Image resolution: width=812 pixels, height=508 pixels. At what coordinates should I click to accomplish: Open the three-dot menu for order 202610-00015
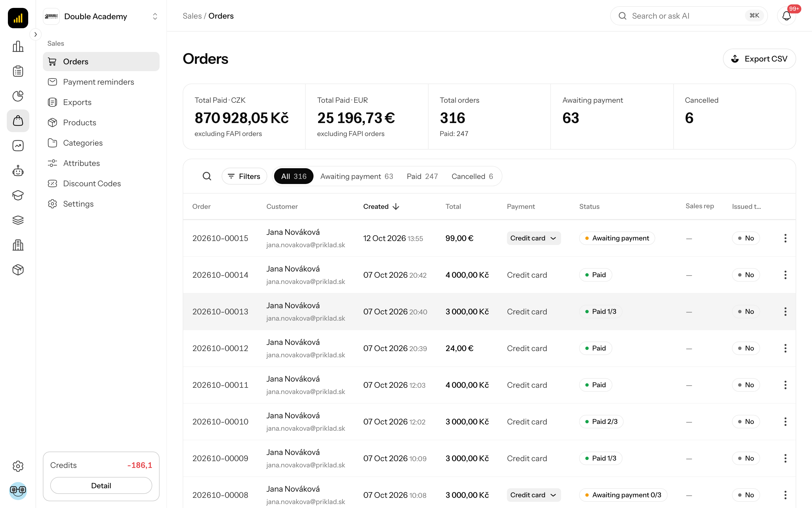(785, 238)
